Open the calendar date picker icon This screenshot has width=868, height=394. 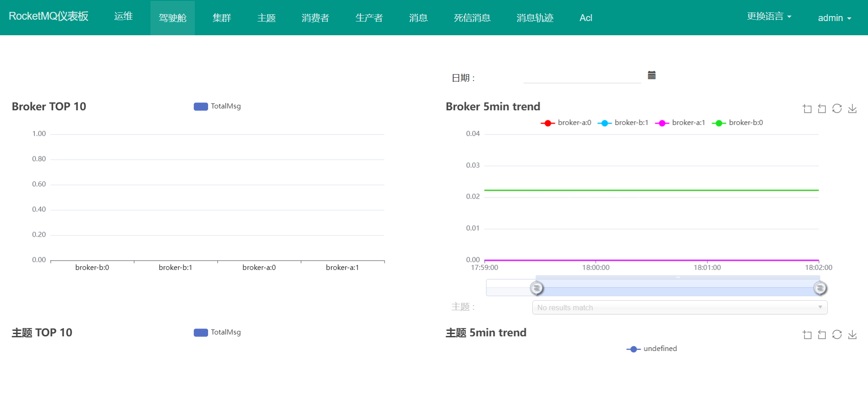coord(652,75)
